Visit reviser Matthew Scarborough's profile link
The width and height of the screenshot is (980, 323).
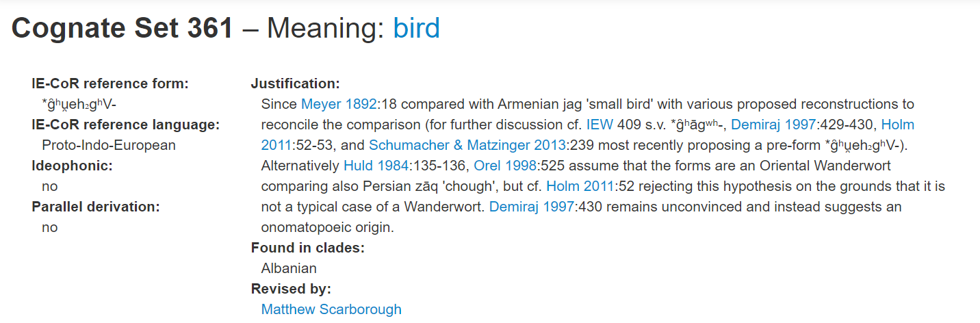331,309
